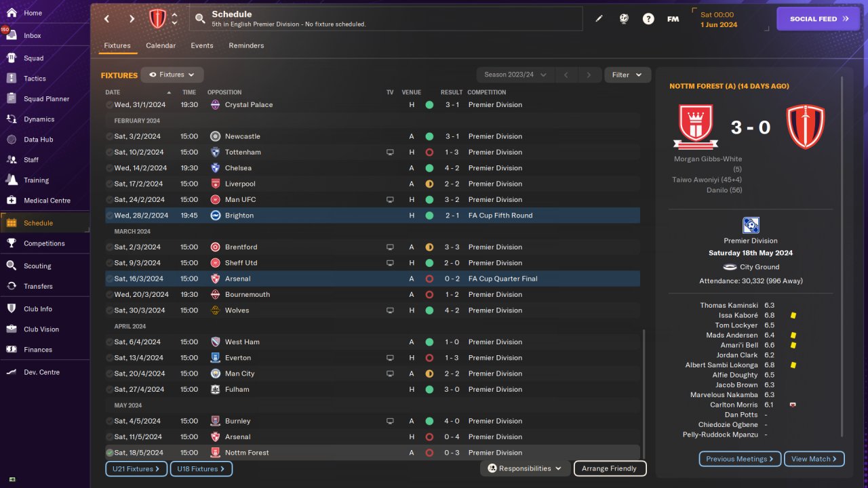Viewport: 868px width, 488px height.
Task: Click the Nottm Forest crest in match panel
Action: click(x=696, y=127)
